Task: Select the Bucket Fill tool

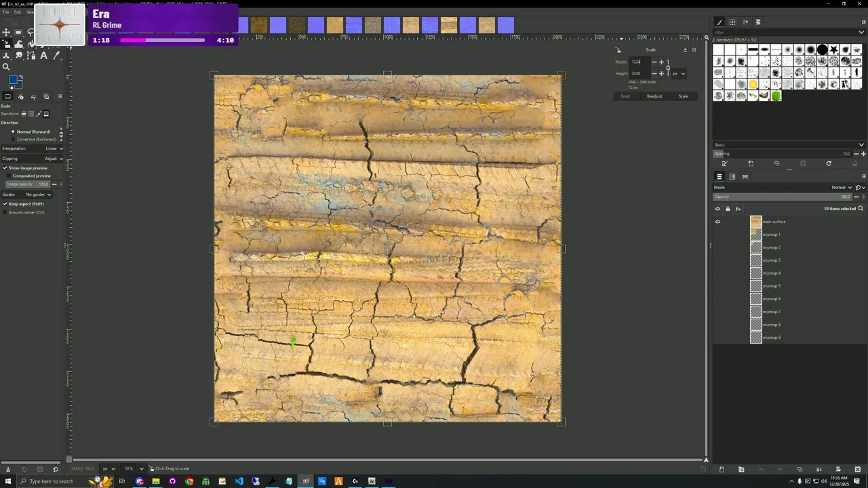Action: coord(31,43)
